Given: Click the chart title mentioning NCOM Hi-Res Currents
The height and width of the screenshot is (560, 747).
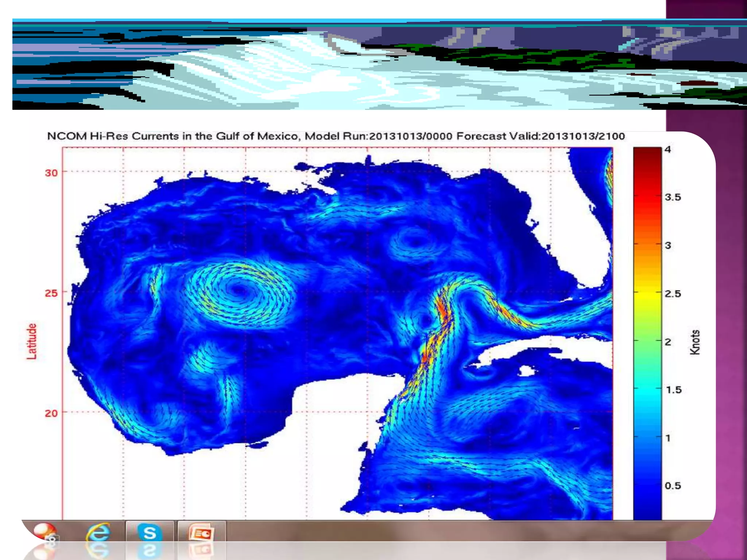Looking at the screenshot, I should (x=336, y=136).
